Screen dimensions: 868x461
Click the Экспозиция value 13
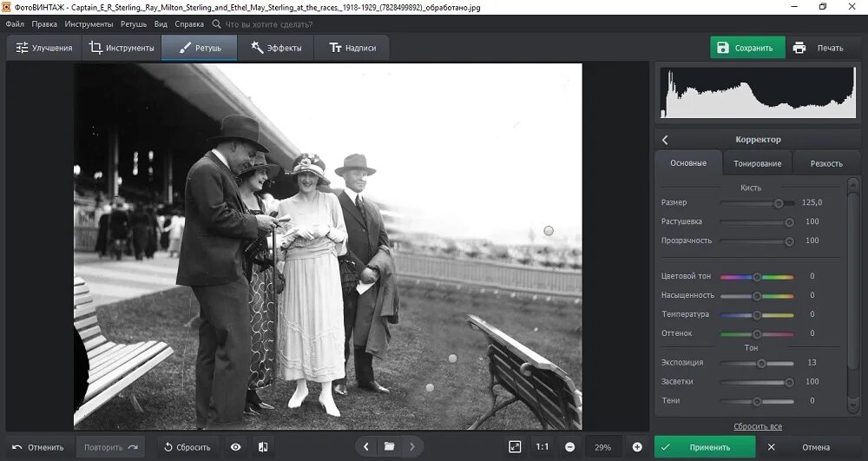(x=812, y=363)
